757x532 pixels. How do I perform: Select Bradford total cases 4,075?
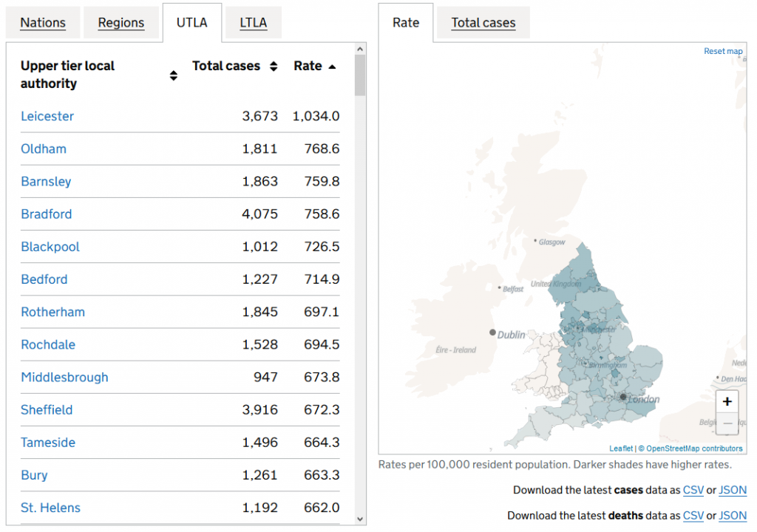(x=259, y=214)
